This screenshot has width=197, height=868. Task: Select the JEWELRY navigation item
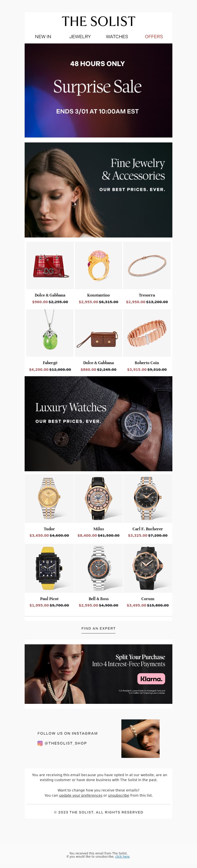80,36
